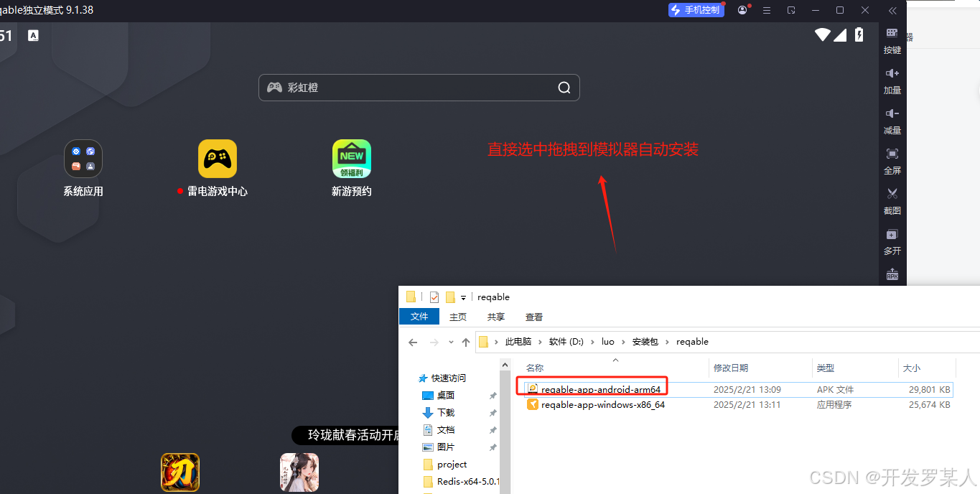Open the emulator hamburger menu
The image size is (980, 494).
click(767, 11)
